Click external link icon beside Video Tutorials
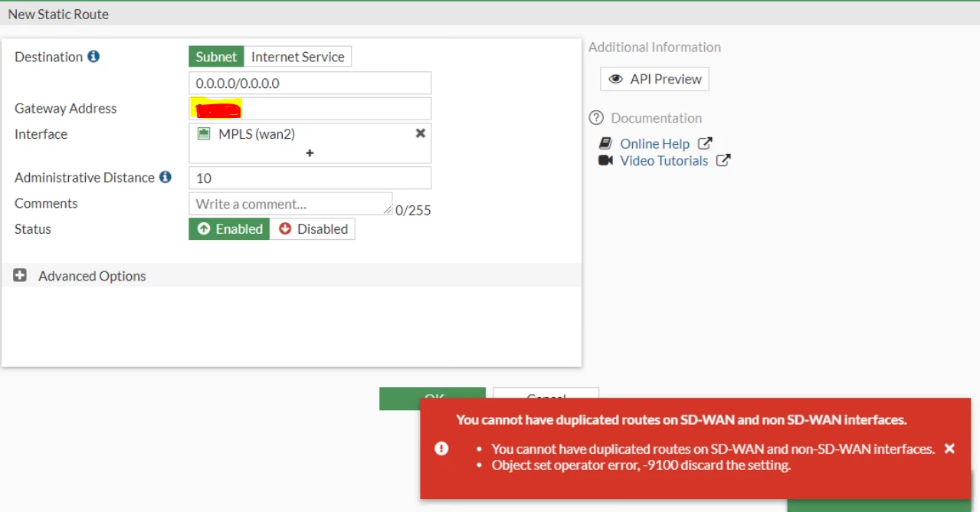This screenshot has width=980, height=512. coord(723,160)
